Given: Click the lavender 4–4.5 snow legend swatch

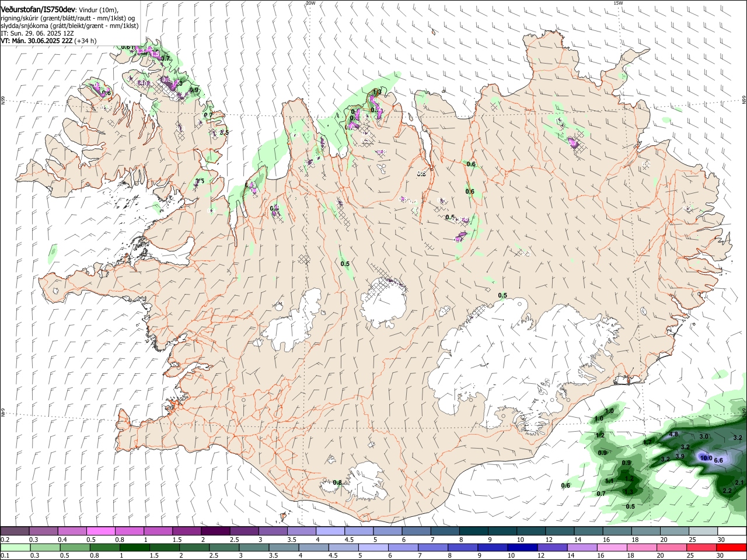Looking at the screenshot, I should pos(330,531).
